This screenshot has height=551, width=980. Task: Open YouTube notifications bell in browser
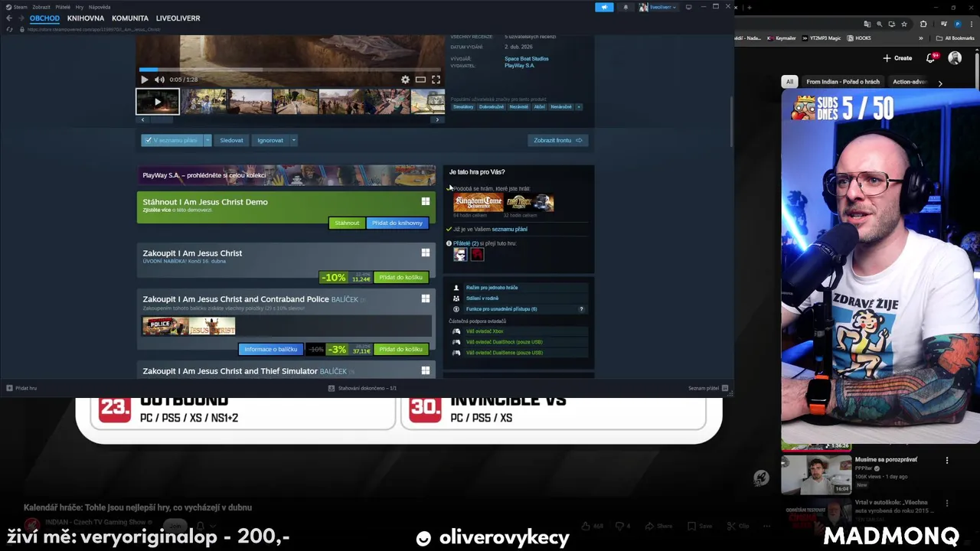(x=932, y=58)
